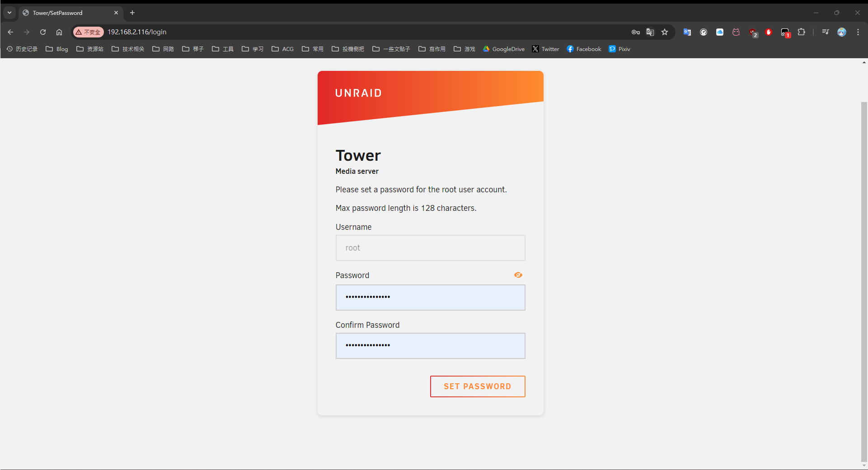Focus the Password input field
Screen dimensions: 868x470
(430, 298)
